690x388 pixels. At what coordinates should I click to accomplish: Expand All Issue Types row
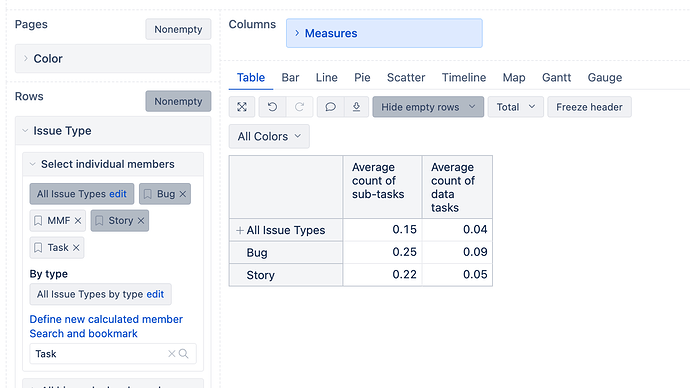click(240, 230)
